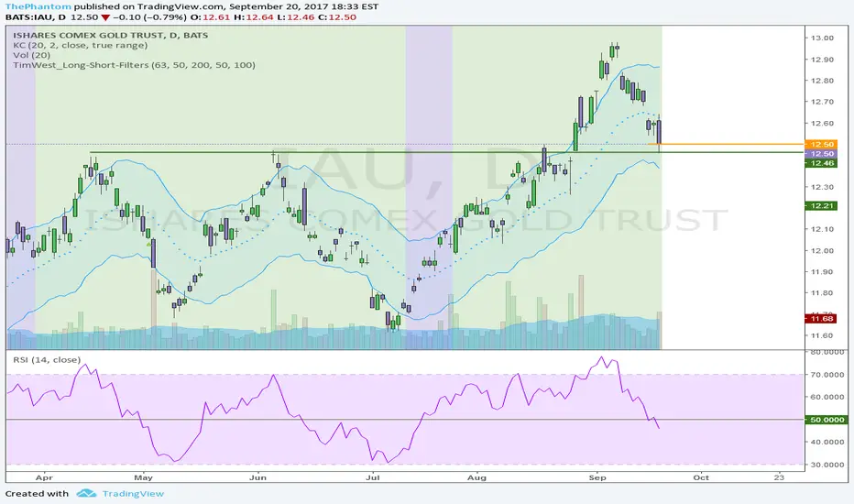This screenshot has height=504, width=854.
Task: Select the Vol (20) indicator label
Action: tap(31, 55)
